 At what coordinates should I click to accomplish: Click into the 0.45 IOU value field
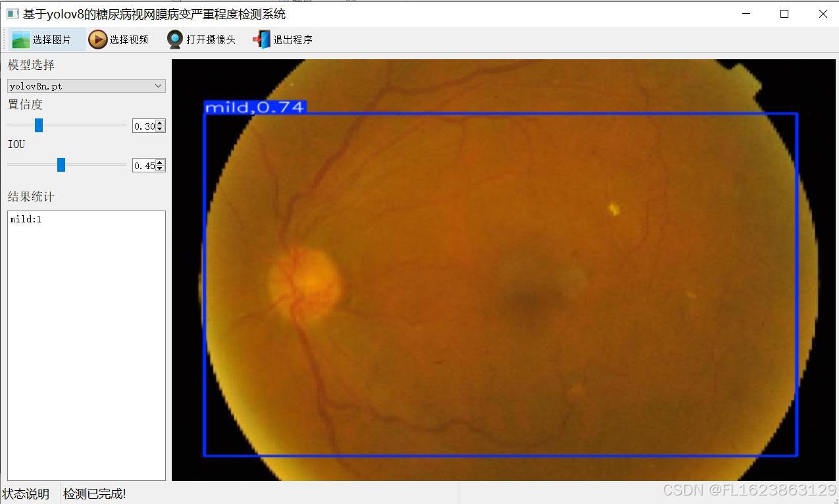(144, 166)
